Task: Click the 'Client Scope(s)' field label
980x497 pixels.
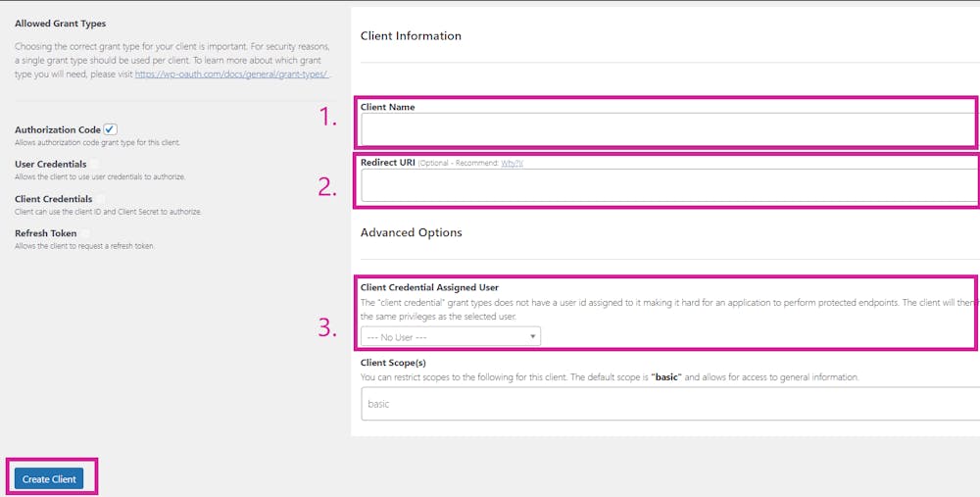Action: tap(393, 363)
